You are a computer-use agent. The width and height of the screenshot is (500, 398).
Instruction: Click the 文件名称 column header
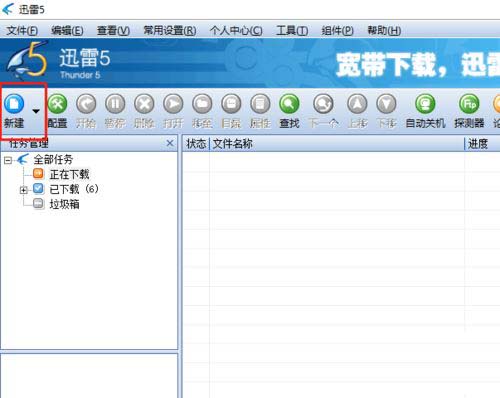[337, 144]
